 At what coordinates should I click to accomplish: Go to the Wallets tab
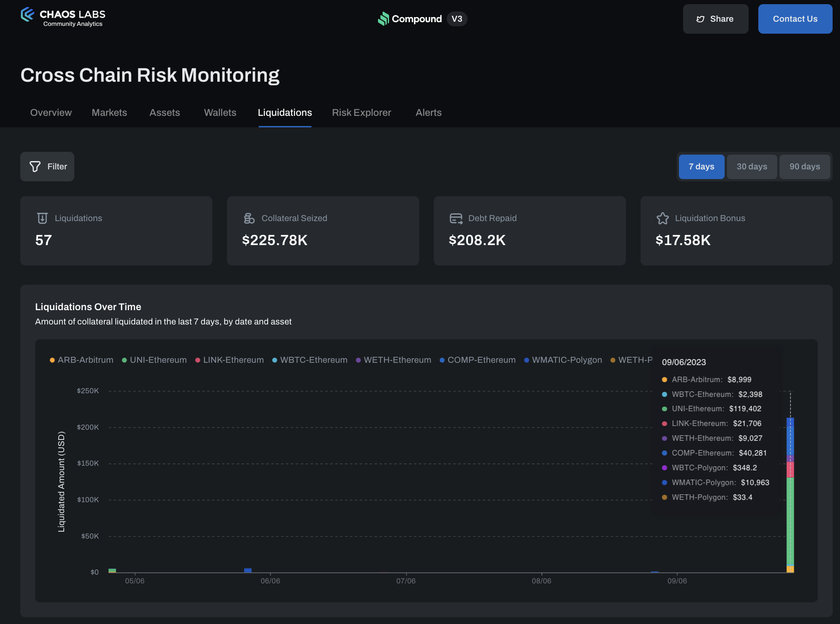pos(220,113)
